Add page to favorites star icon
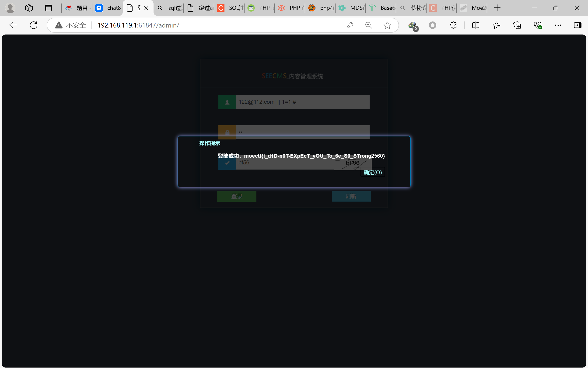This screenshot has width=588, height=368. click(x=387, y=25)
